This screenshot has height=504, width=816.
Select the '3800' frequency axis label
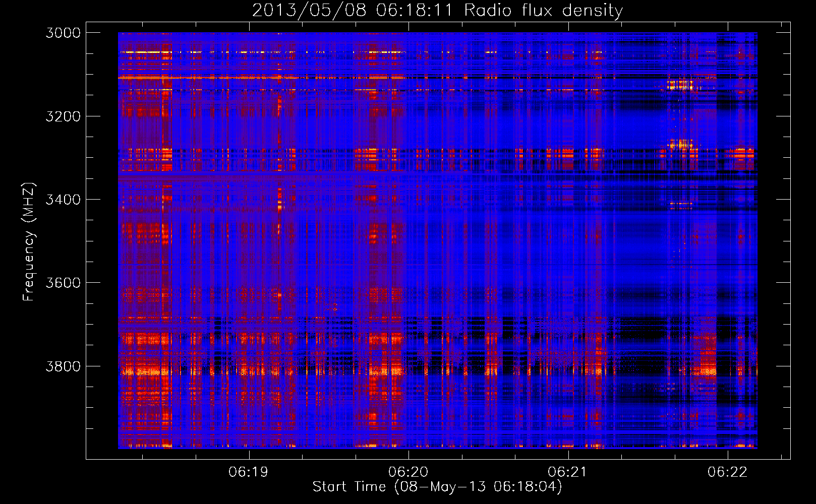pos(63,366)
